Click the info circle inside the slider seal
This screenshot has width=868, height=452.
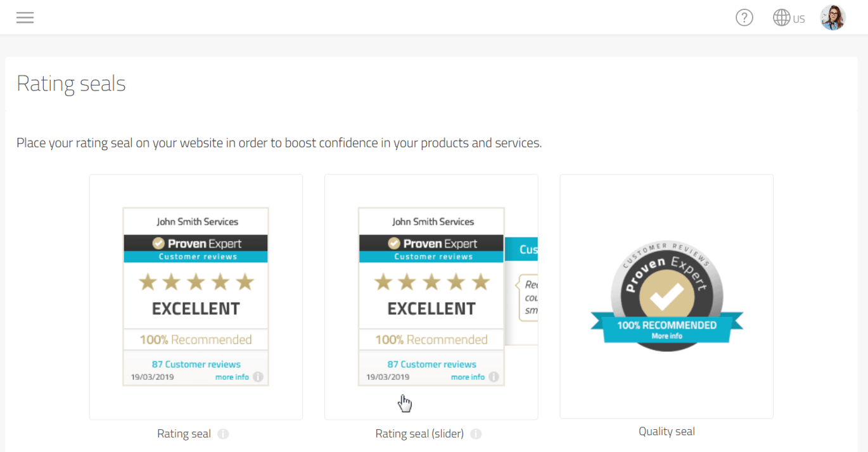click(494, 376)
